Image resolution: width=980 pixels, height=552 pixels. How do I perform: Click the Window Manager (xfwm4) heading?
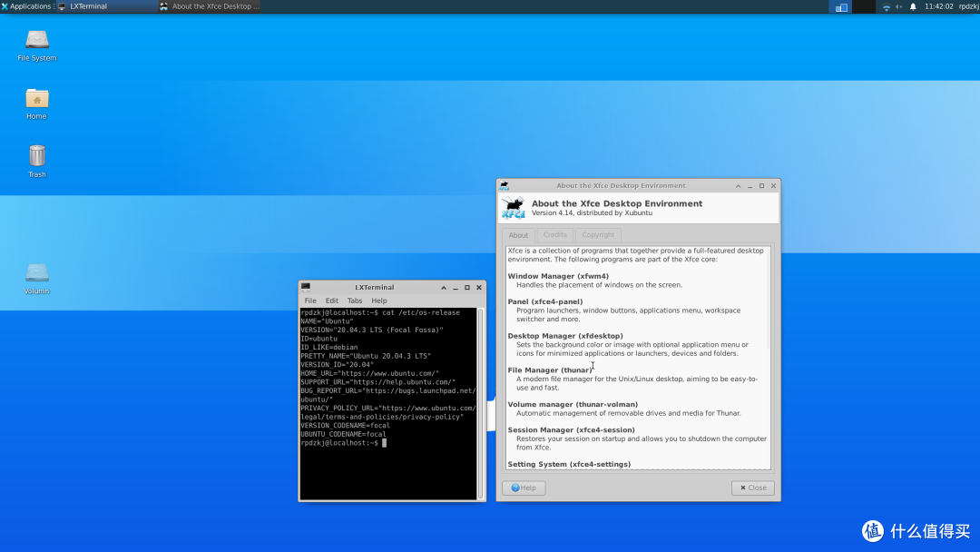[558, 276]
